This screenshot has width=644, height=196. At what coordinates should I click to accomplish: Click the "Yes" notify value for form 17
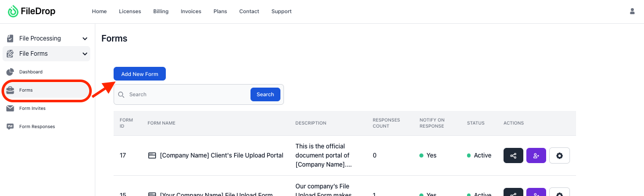tap(428, 155)
